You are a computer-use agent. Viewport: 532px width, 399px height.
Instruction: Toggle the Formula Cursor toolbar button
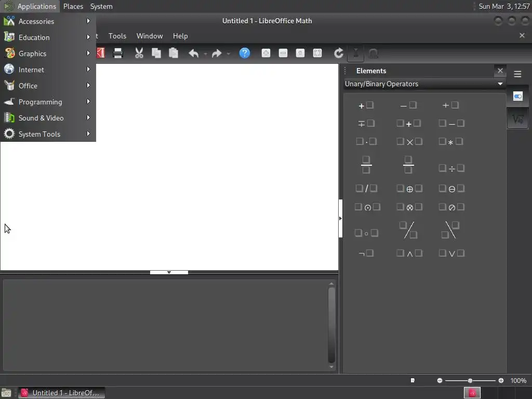pos(355,54)
